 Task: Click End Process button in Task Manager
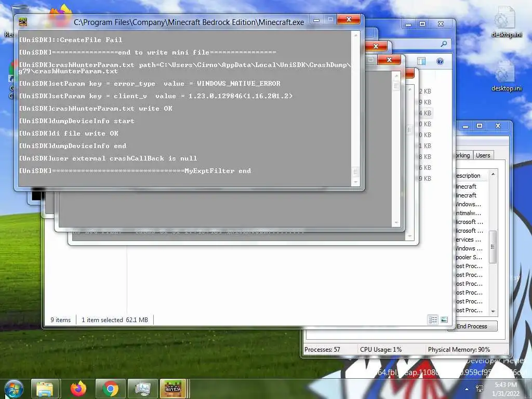click(x=472, y=326)
